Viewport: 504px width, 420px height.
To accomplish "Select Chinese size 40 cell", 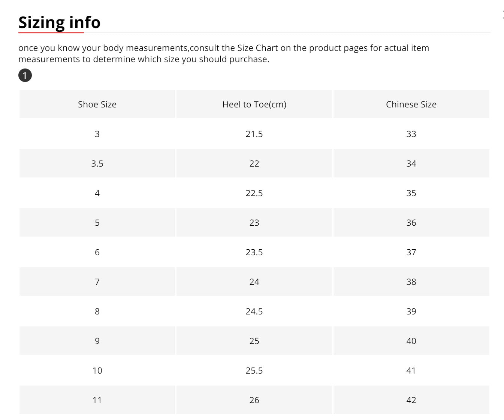I will pos(411,341).
